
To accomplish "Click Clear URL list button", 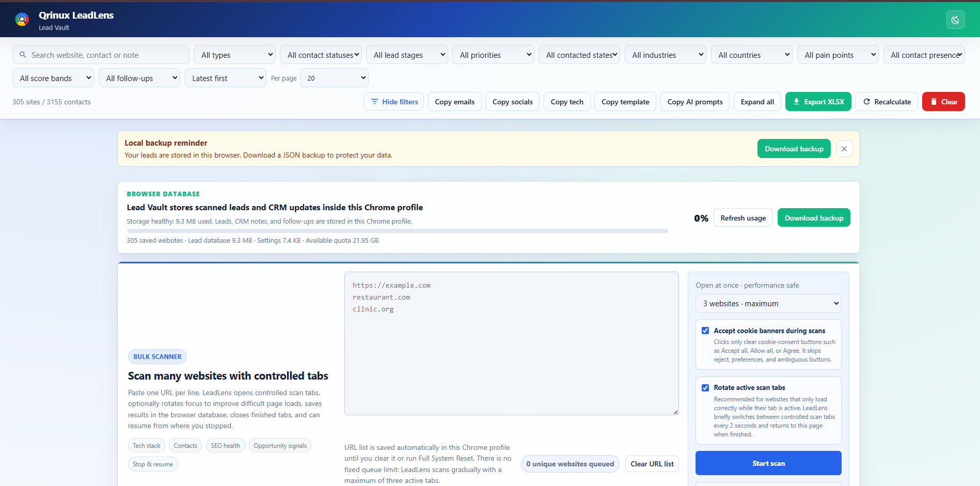I will (x=652, y=464).
